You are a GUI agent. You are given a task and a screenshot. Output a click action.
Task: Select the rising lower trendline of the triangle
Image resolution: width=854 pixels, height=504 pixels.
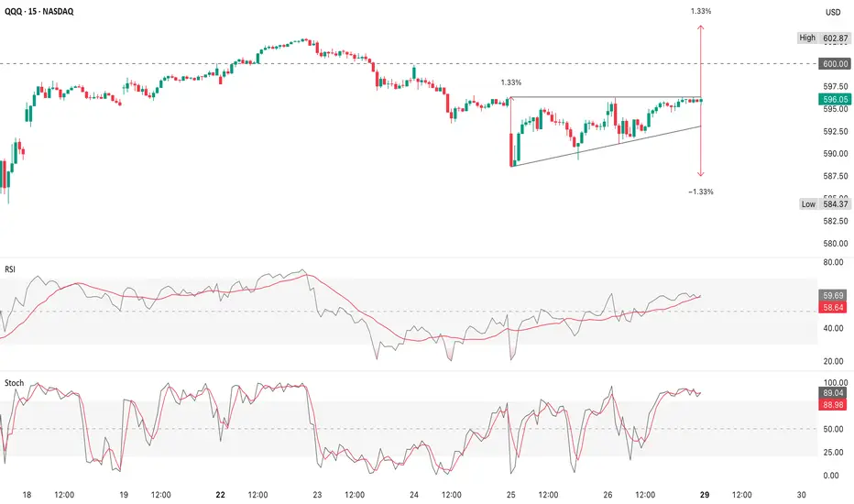605,146
